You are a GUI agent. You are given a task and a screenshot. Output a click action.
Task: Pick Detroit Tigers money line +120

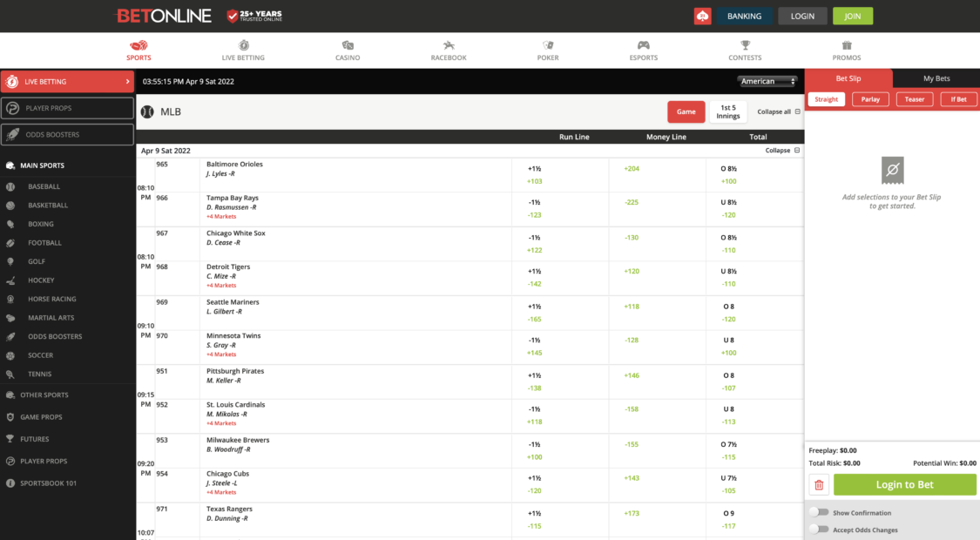point(632,271)
